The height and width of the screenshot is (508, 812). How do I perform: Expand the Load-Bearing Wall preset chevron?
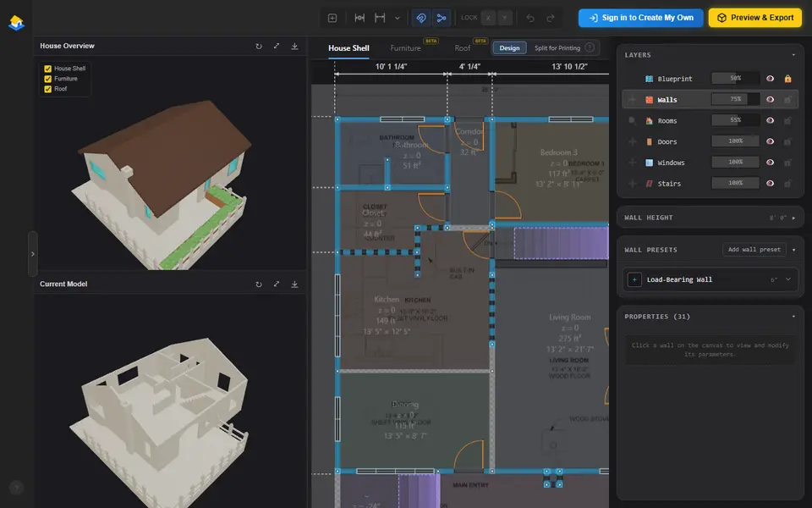(x=788, y=279)
